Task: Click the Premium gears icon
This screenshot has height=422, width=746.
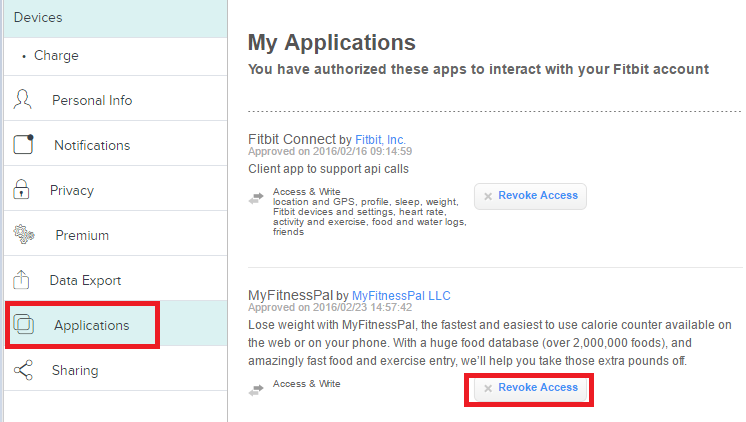Action: [23, 235]
